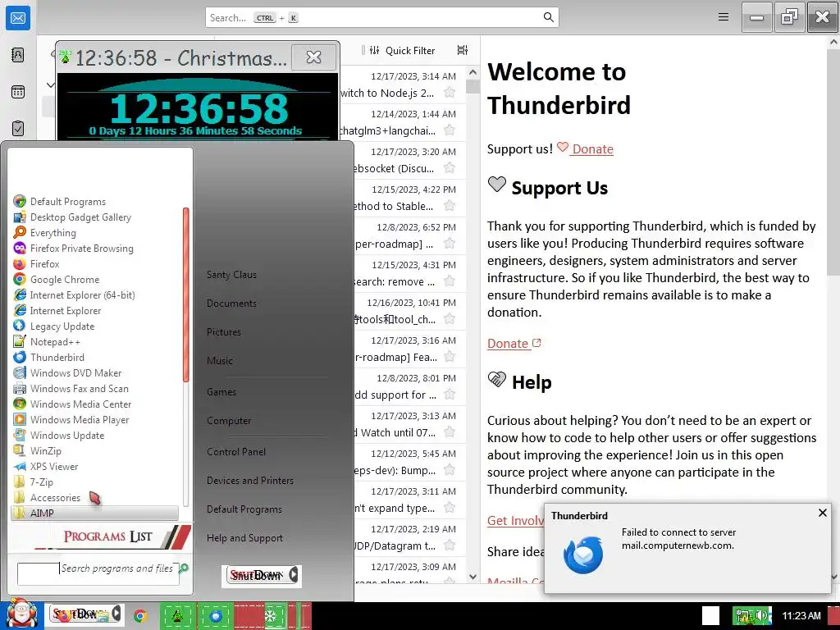Launch Thunderbird from the programs list

coord(57,357)
